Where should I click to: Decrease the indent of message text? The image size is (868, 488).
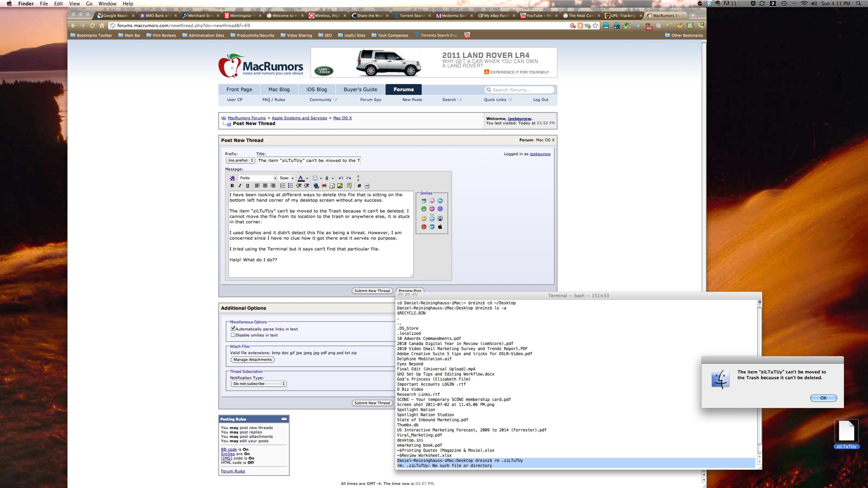point(298,186)
